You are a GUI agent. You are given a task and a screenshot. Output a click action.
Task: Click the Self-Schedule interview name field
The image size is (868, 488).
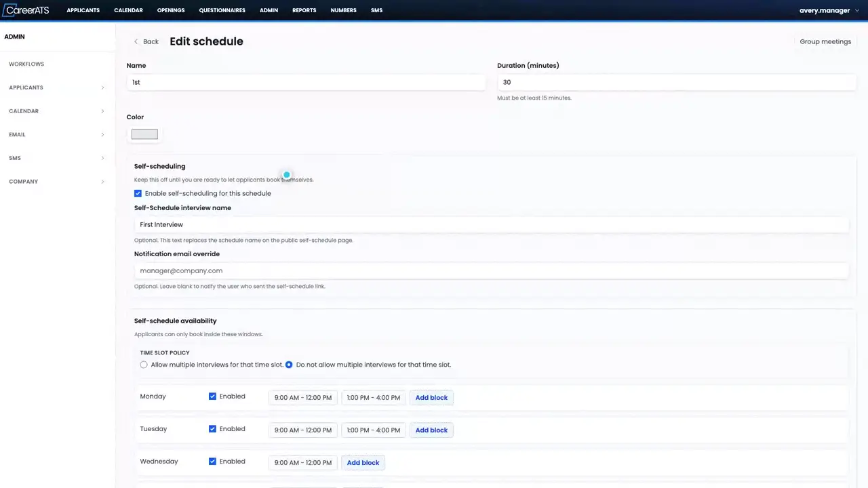click(x=491, y=224)
